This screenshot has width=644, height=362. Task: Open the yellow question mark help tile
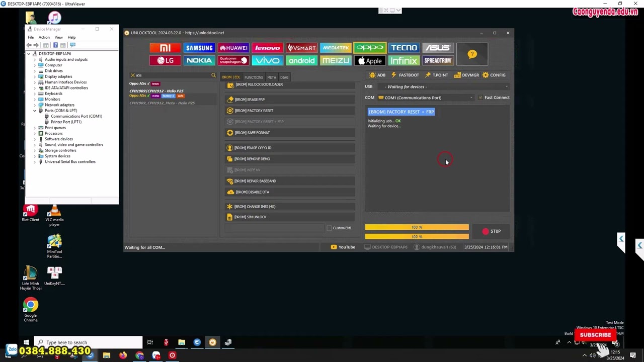[x=472, y=54]
